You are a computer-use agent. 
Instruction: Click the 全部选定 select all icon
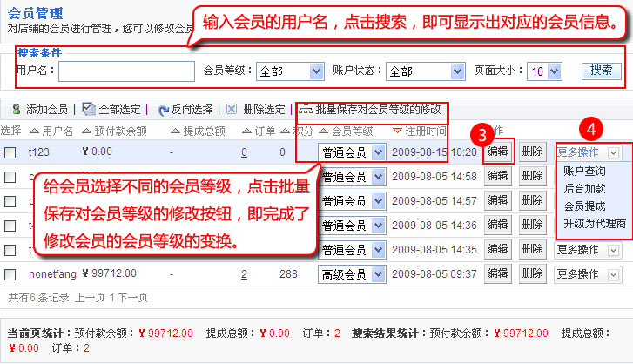click(89, 109)
